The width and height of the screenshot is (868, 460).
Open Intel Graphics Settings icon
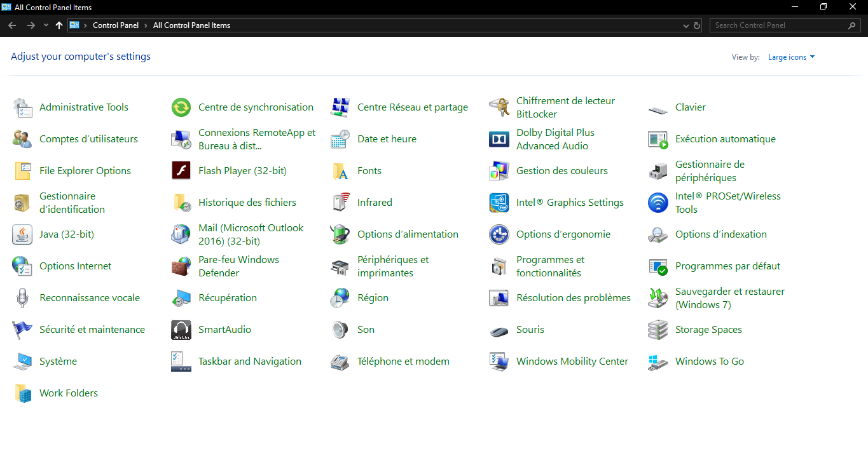pos(499,203)
